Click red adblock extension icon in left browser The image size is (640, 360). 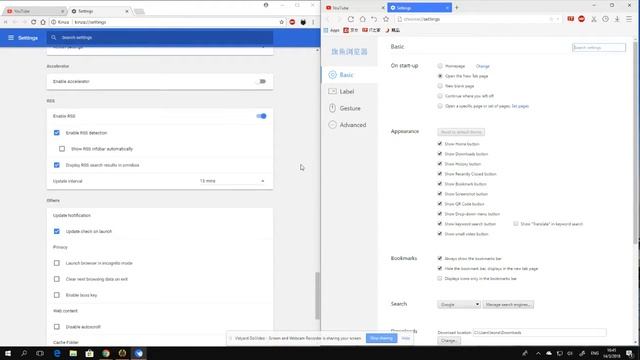292,22
